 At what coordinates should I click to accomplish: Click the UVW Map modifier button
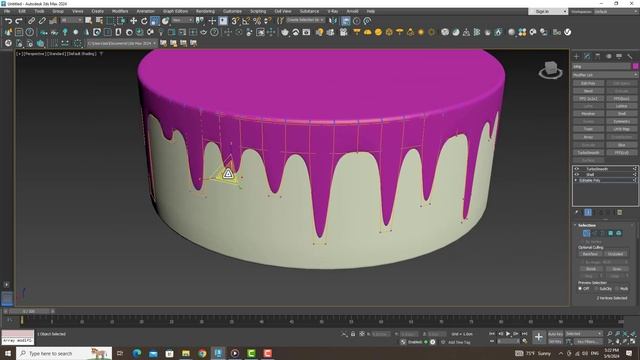pyautogui.click(x=621, y=129)
